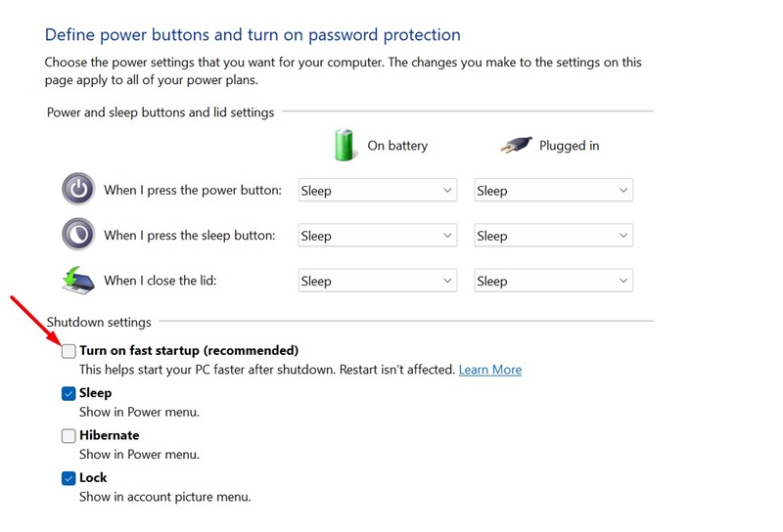
Task: Open sleep button Plugged in dropdown
Action: 553,236
